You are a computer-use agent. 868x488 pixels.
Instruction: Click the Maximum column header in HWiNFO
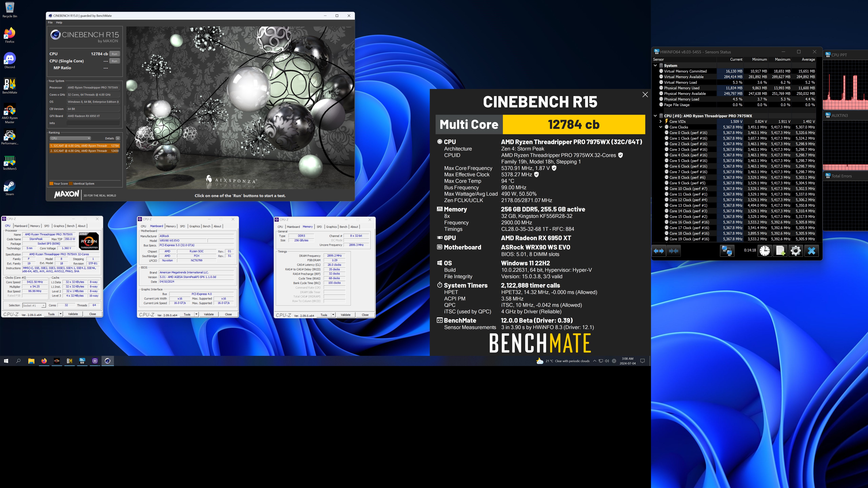[782, 59]
